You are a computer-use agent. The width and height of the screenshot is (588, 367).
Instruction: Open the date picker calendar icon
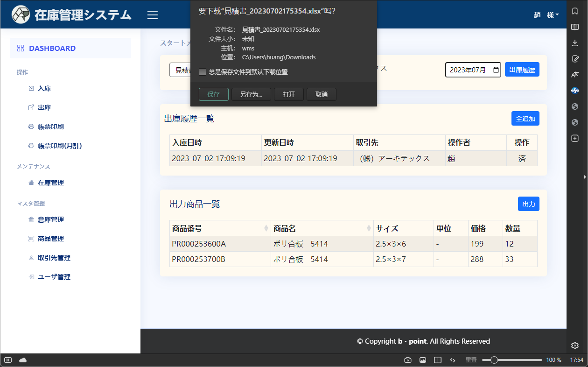pyautogui.click(x=496, y=70)
